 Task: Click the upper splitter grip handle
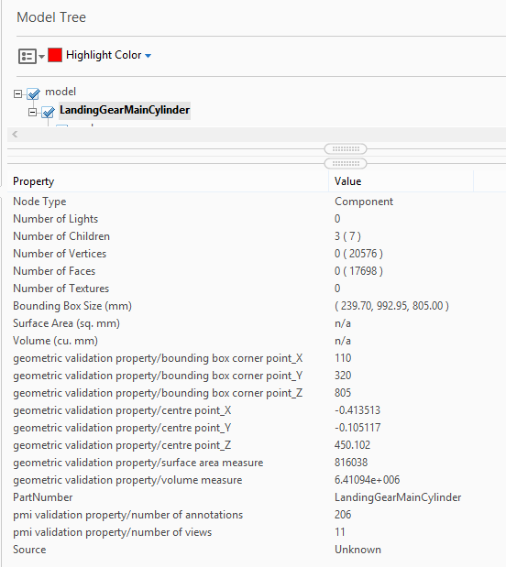(345, 149)
